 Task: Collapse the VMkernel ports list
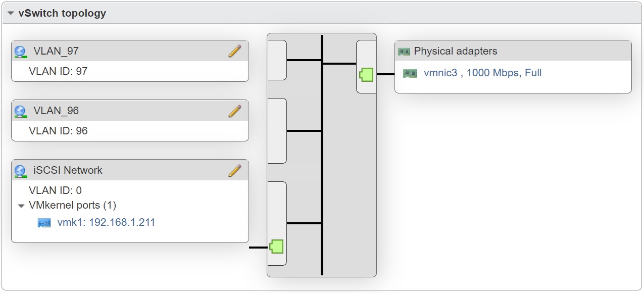[21, 206]
